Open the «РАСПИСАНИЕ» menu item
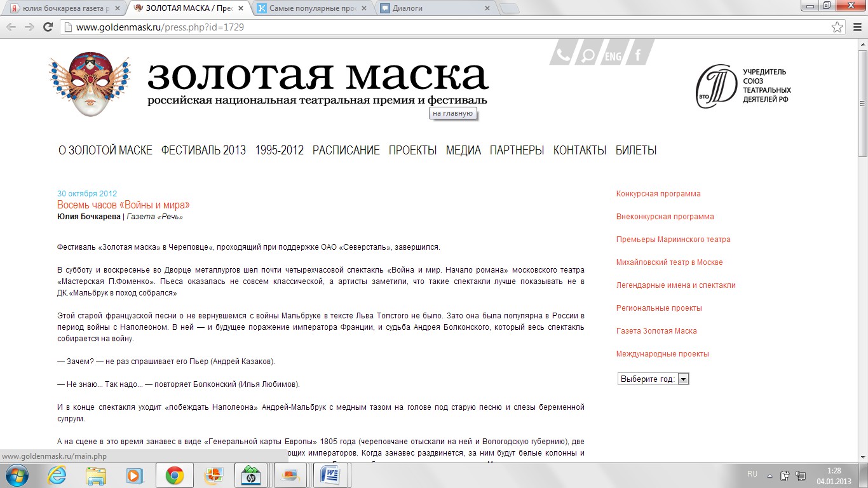 point(346,151)
